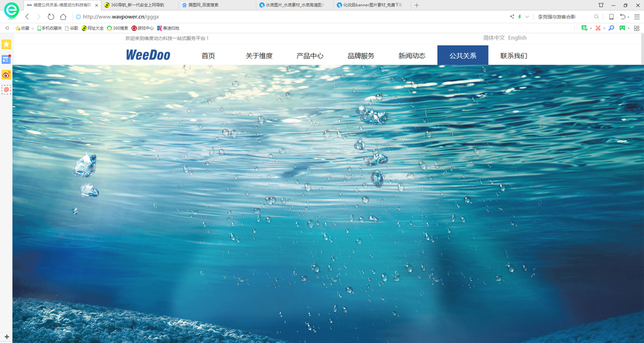The image size is (644, 343).
Task: Open 游戏中心 bookmark
Action: pos(143,29)
